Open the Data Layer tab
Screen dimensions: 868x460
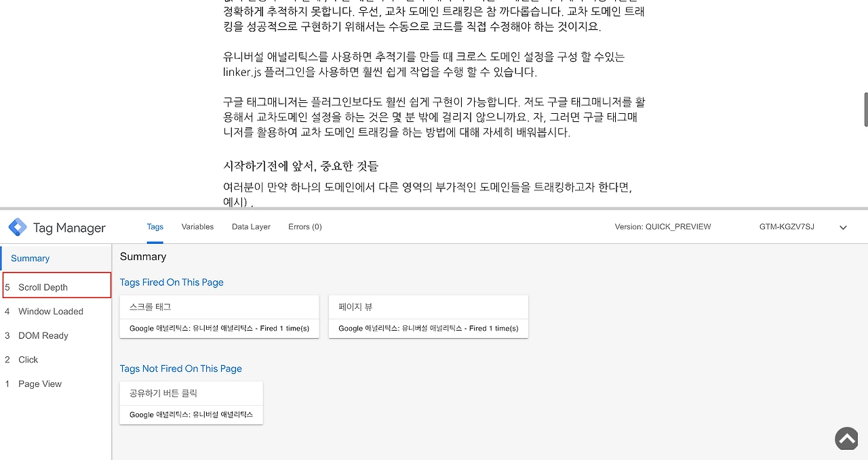tap(251, 227)
